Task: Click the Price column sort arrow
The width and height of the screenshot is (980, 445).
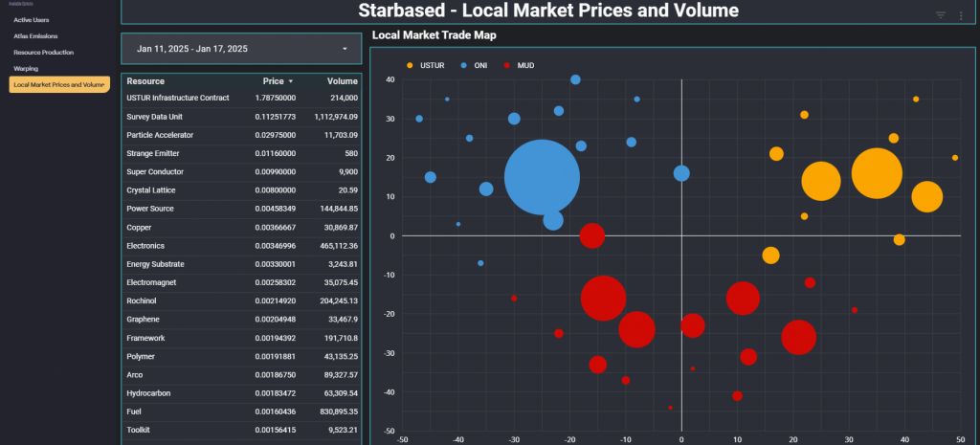Action: [x=291, y=82]
